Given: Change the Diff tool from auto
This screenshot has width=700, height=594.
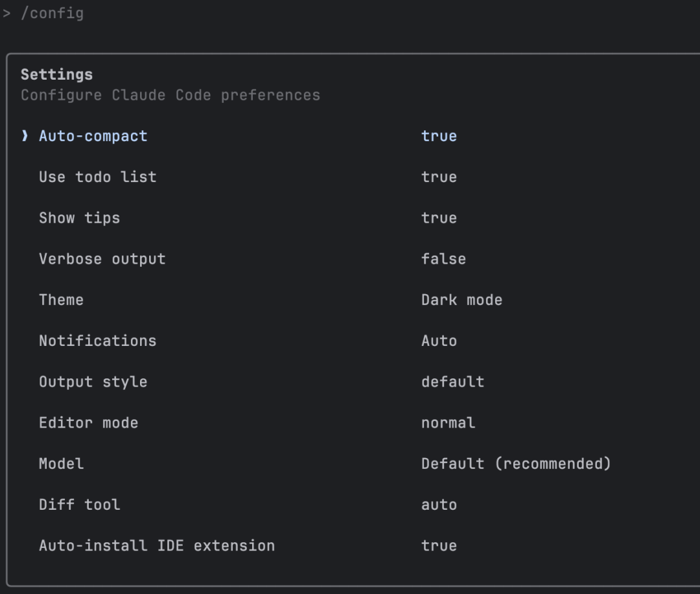Looking at the screenshot, I should [79, 505].
